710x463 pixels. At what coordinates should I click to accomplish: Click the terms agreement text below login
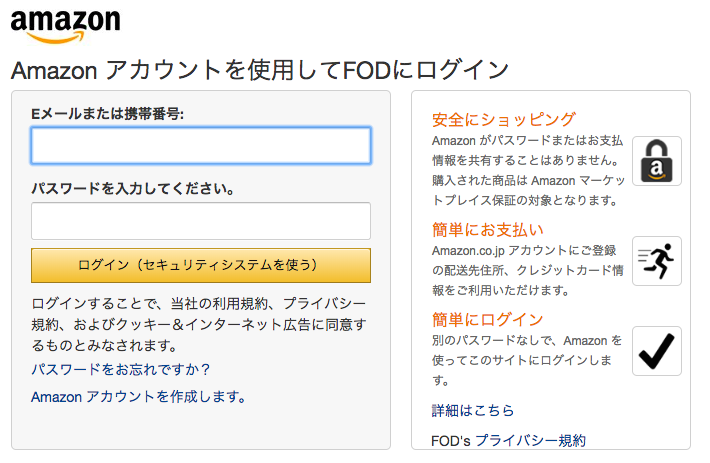[199, 325]
